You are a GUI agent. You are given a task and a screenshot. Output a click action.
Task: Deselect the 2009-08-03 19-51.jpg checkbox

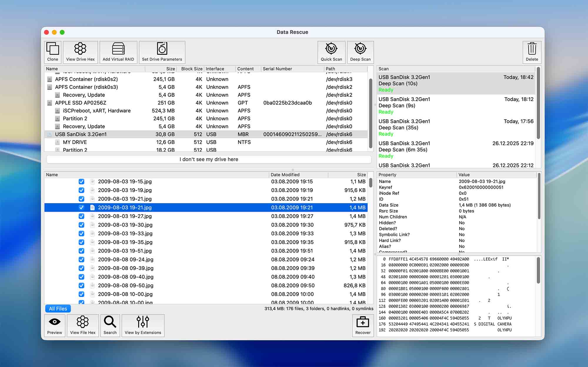pos(81,251)
